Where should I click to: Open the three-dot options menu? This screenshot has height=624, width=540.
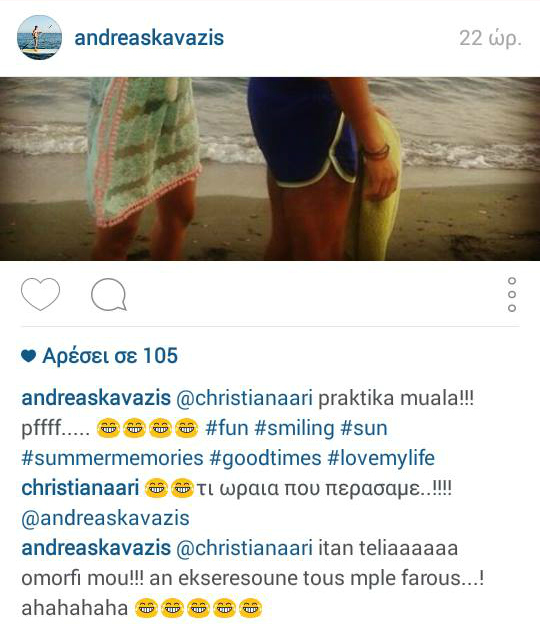pos(512,294)
